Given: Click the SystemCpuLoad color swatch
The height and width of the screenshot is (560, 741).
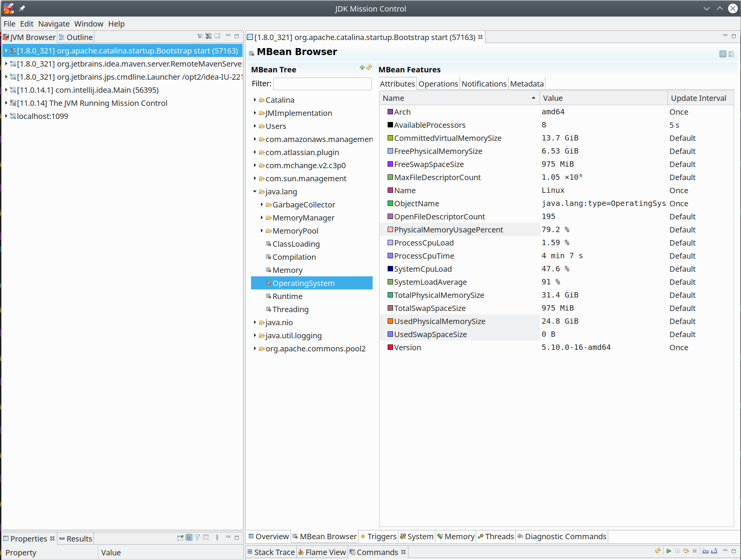Looking at the screenshot, I should (x=390, y=269).
